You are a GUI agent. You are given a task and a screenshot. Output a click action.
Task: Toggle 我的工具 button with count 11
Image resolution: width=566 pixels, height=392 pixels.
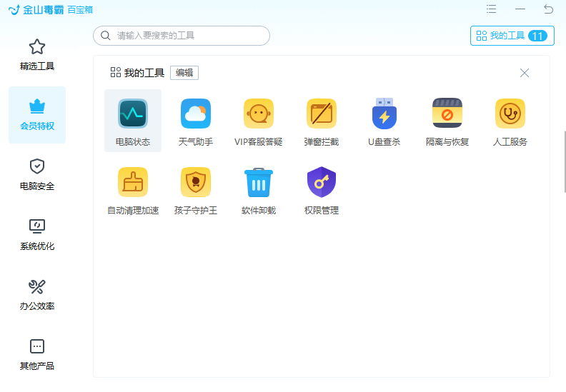tap(512, 36)
